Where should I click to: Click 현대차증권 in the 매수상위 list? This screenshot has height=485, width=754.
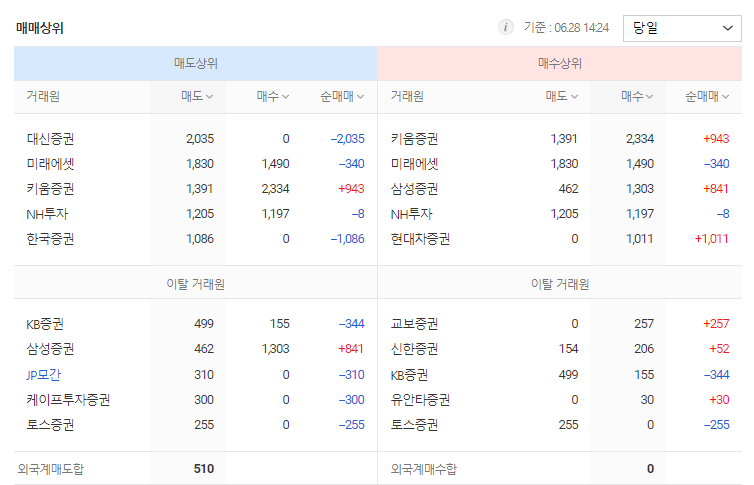tap(420, 239)
